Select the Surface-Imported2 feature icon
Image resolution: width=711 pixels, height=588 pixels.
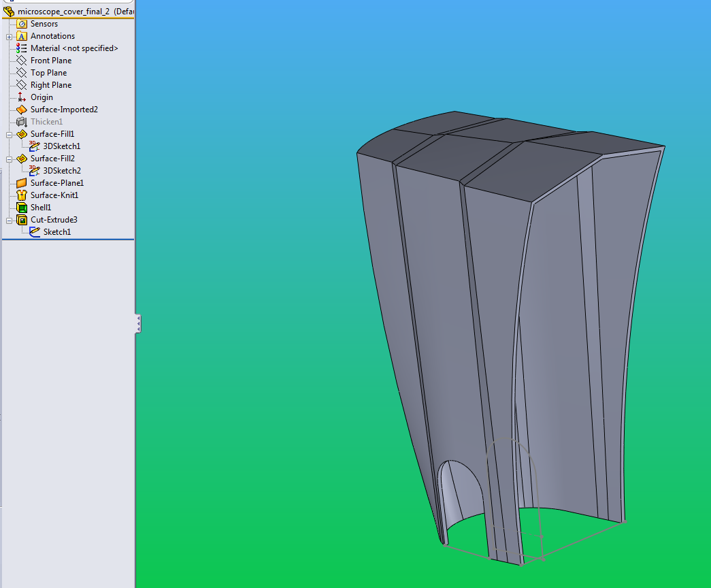[22, 109]
